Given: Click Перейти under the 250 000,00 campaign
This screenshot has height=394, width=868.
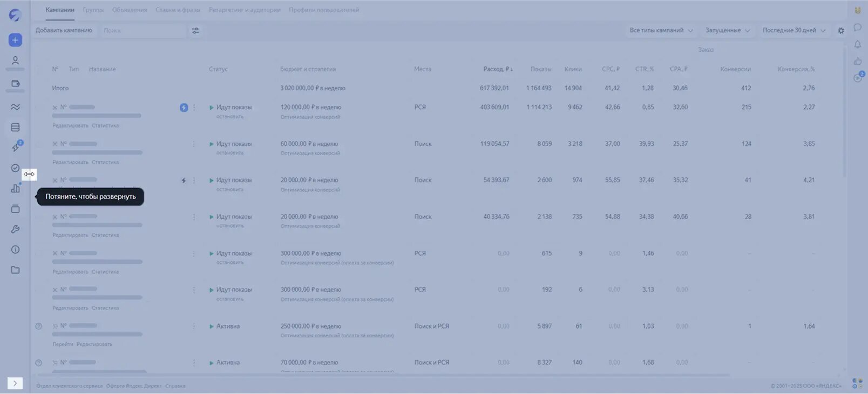Looking at the screenshot, I should coord(63,344).
